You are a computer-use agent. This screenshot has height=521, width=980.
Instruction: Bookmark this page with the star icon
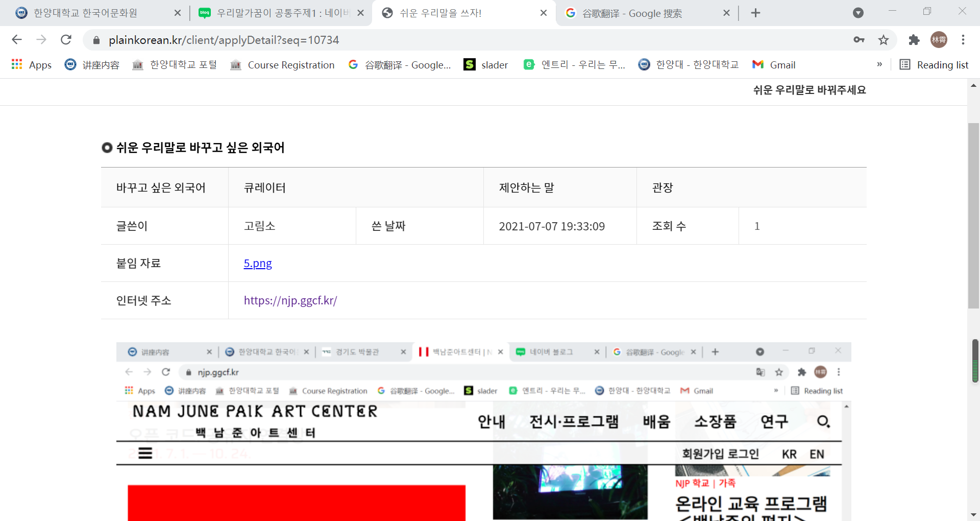point(884,40)
